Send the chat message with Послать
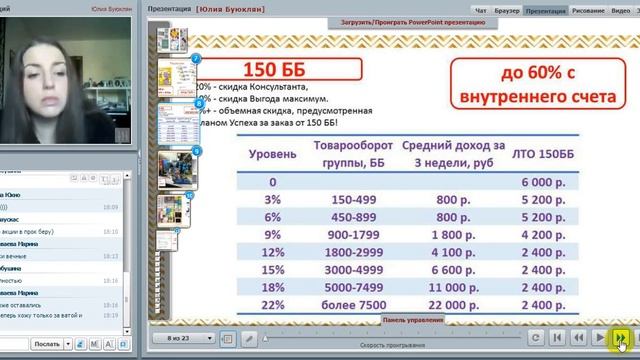The width and height of the screenshot is (640, 360). coord(47,344)
